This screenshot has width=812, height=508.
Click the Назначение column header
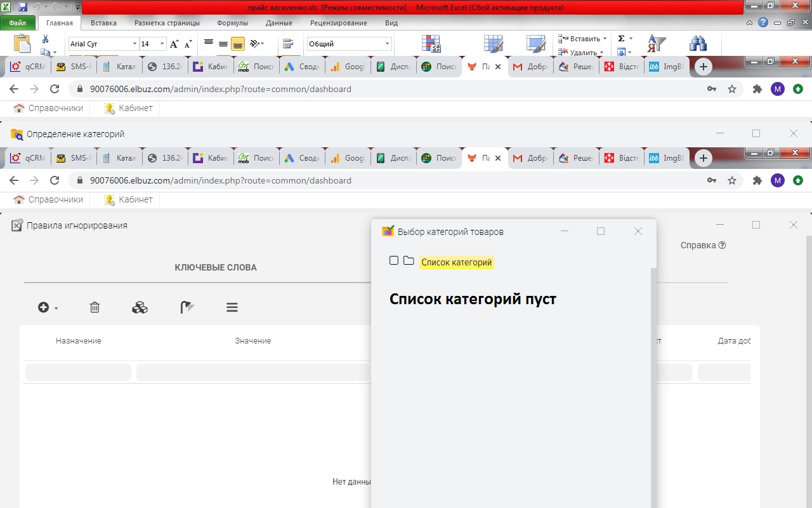tap(79, 341)
